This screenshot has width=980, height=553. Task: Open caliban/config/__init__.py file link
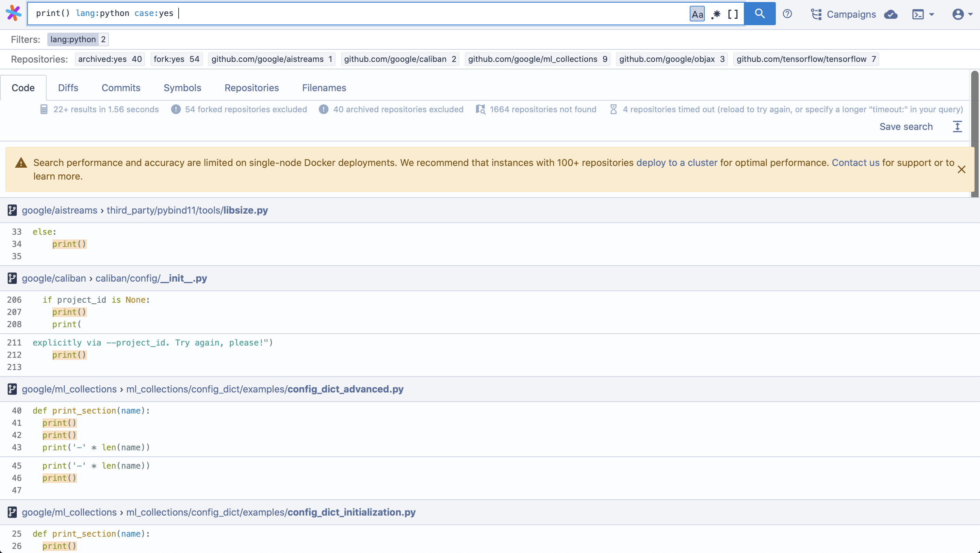click(x=151, y=279)
